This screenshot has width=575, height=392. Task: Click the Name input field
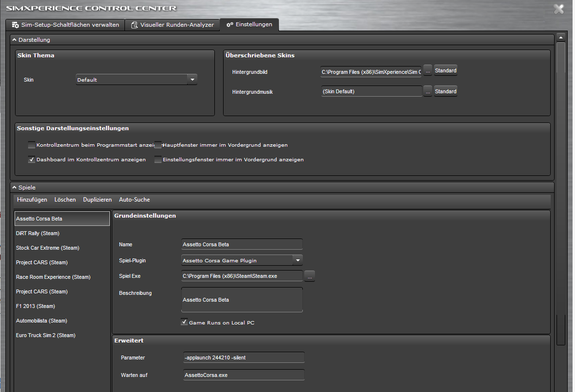click(242, 244)
